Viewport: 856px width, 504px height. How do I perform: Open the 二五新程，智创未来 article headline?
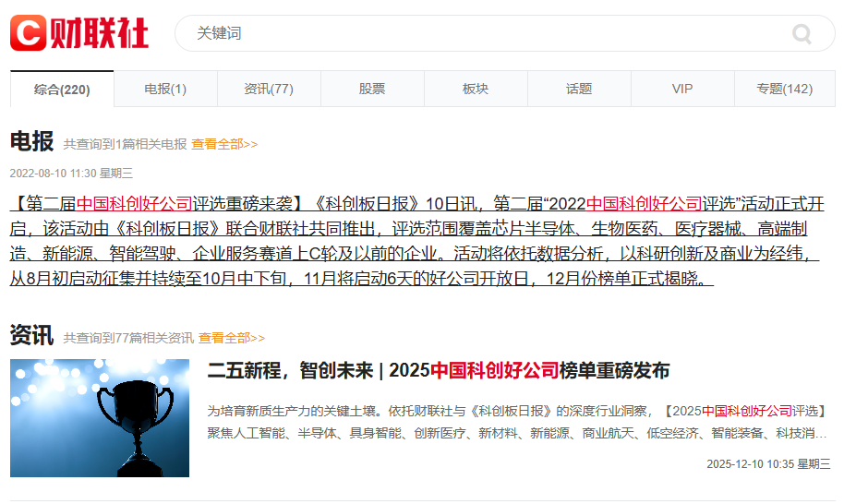439,371
